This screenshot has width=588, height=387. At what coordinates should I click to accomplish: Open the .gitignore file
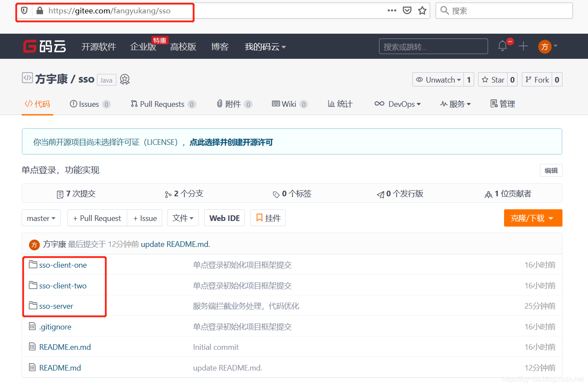(55, 327)
